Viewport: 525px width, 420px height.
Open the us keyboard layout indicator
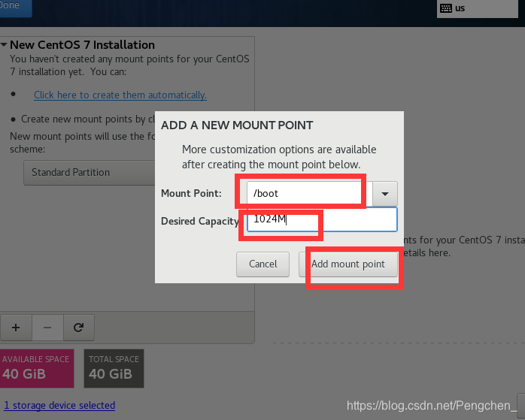click(x=477, y=8)
